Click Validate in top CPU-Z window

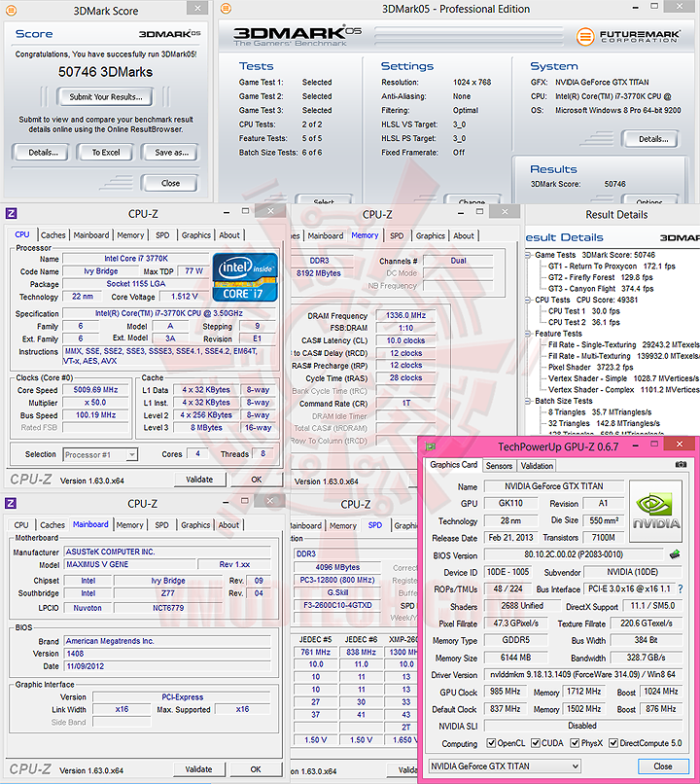coord(199,479)
